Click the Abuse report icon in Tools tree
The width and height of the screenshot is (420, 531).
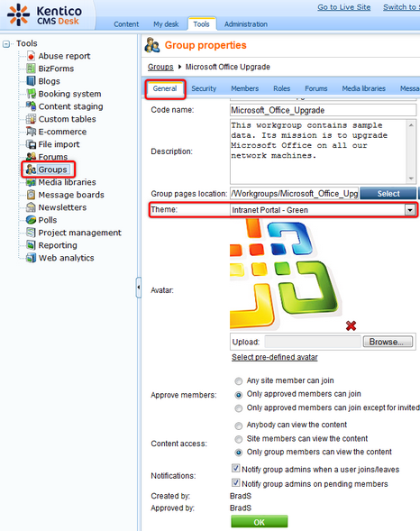pyautogui.click(x=31, y=56)
